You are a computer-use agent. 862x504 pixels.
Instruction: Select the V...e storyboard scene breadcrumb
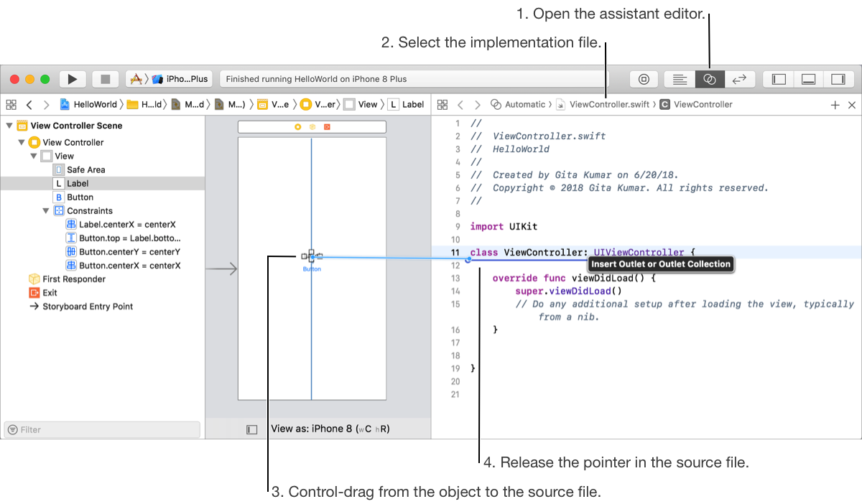273,104
